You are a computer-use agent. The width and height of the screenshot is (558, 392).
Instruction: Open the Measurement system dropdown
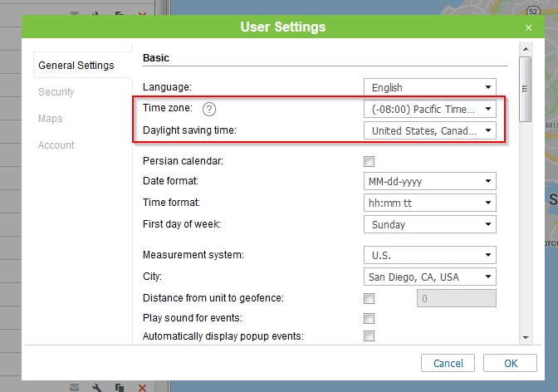pyautogui.click(x=430, y=255)
